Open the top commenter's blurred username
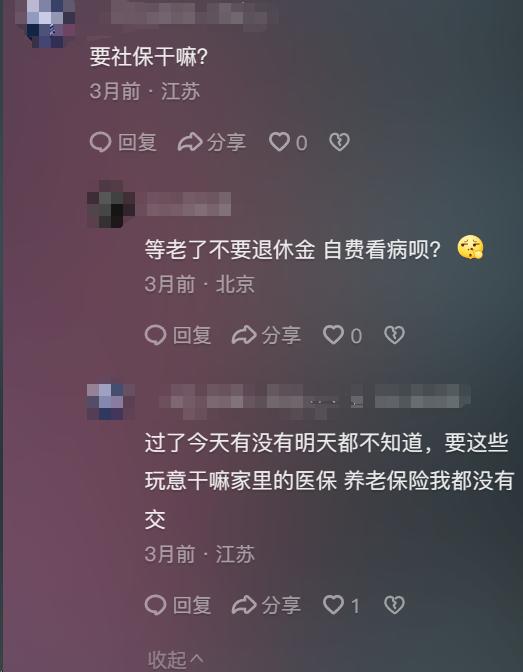The height and width of the screenshot is (672, 523). (x=189, y=13)
